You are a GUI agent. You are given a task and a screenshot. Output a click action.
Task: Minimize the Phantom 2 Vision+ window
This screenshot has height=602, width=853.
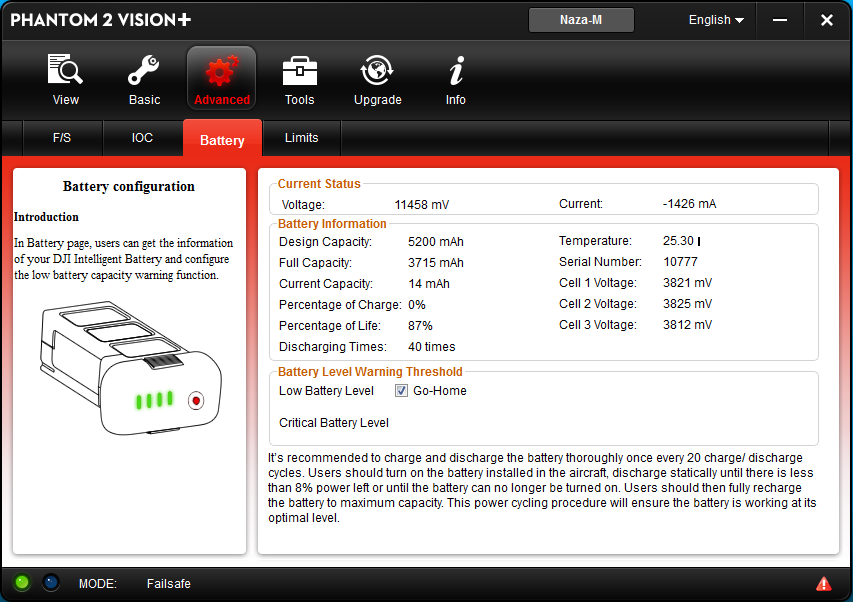(780, 20)
